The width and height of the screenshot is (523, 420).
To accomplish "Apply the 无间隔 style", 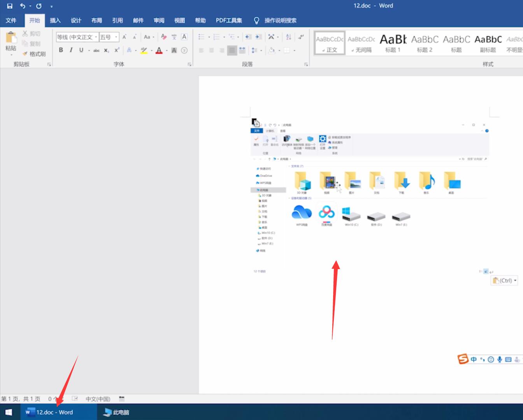I will (x=361, y=43).
